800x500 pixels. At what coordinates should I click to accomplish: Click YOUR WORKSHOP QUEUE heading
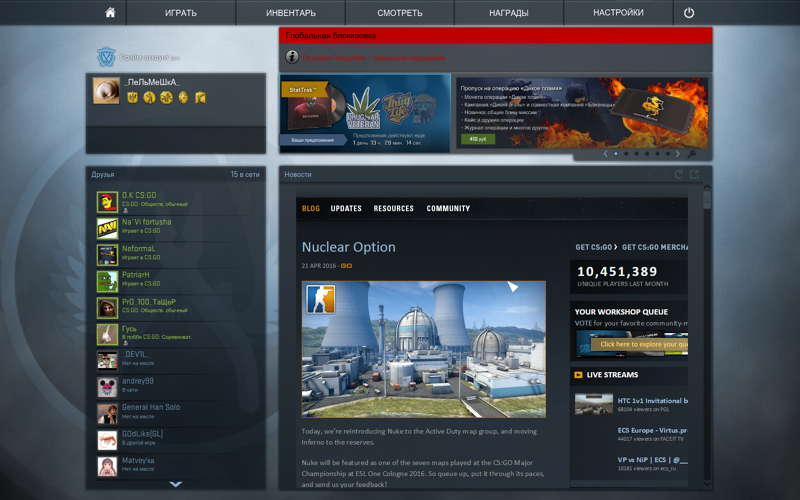621,312
